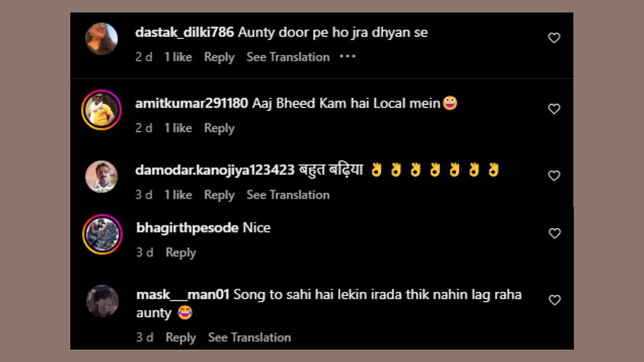See Translation for dastak_dilki786's comment
This screenshot has width=644, height=362.
(288, 57)
